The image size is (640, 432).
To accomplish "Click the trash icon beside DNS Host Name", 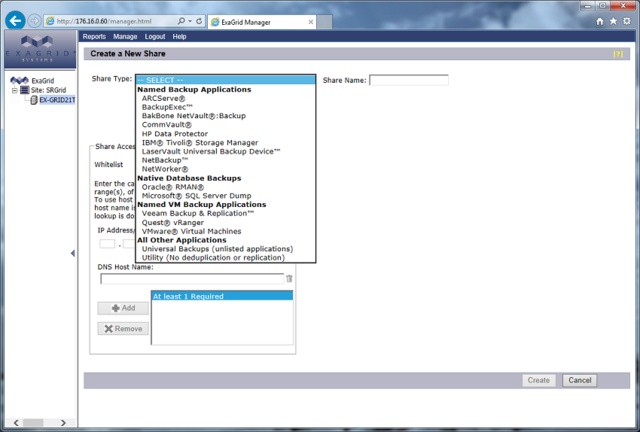I will point(289,278).
